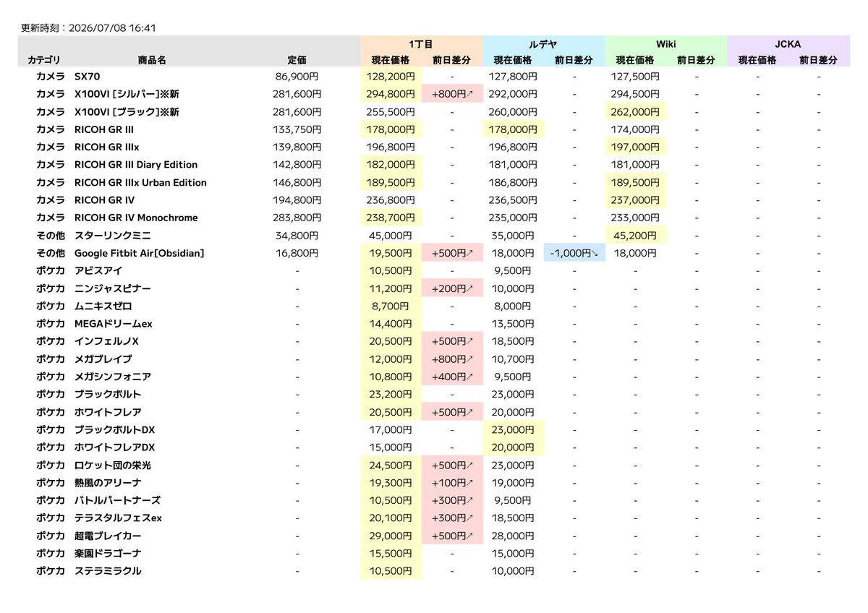Viewport: 868px width, 613px height.
Task: Select the アビスアイ product name
Action: click(98, 271)
